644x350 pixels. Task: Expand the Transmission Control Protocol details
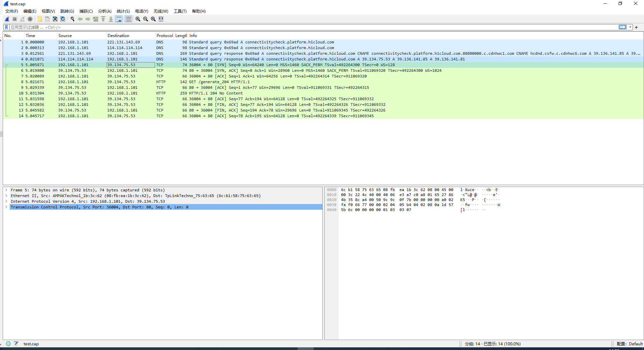6,207
